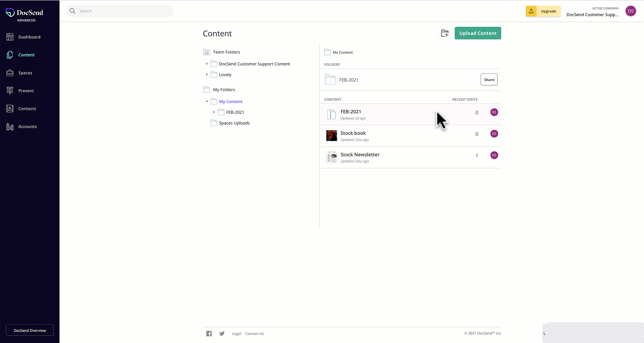Open Spaces from the sidebar
The image size is (644, 343).
pos(25,73)
